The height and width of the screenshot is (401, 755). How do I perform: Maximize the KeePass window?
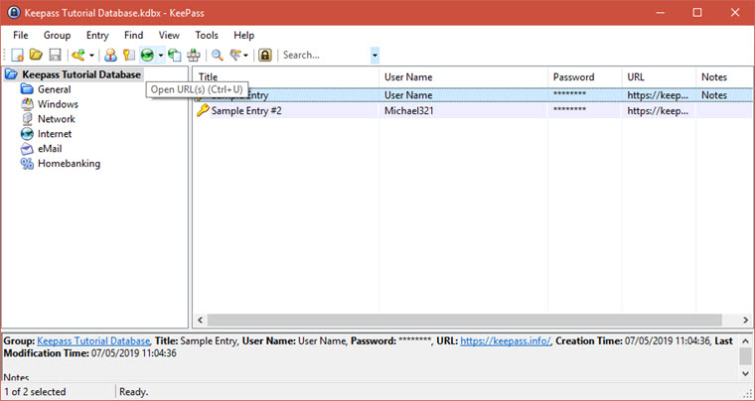point(697,13)
